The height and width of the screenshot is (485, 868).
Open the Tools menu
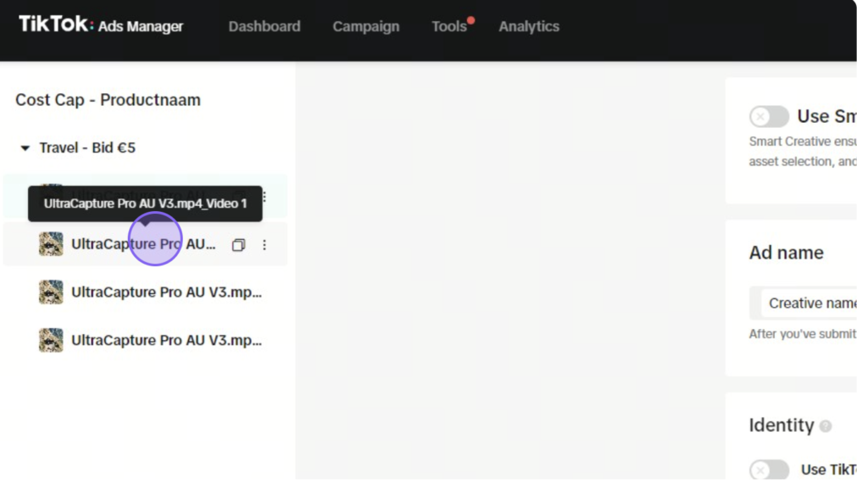pos(449,26)
